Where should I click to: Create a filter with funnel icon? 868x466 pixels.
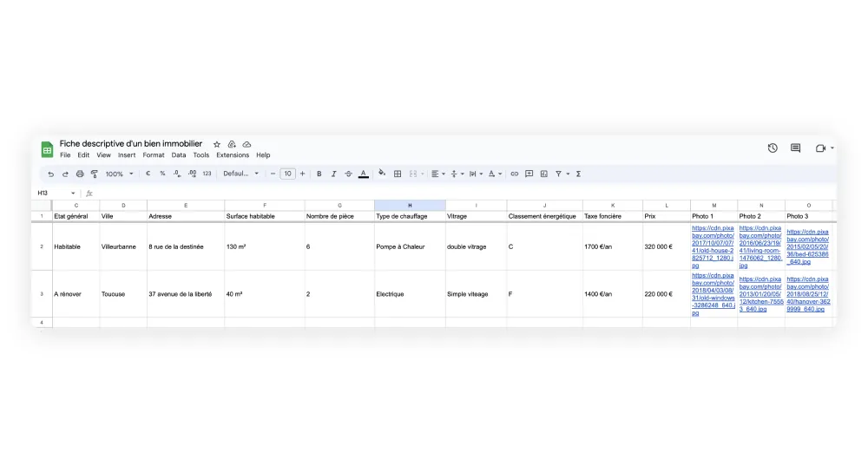(x=558, y=174)
